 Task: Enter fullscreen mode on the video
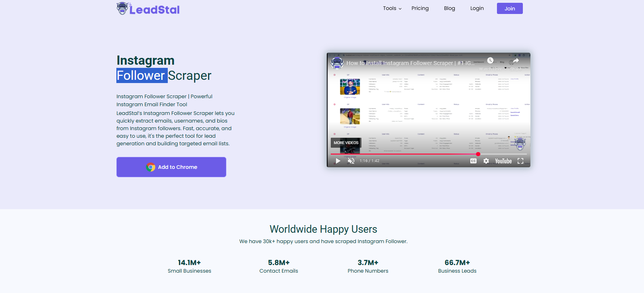tap(520, 161)
